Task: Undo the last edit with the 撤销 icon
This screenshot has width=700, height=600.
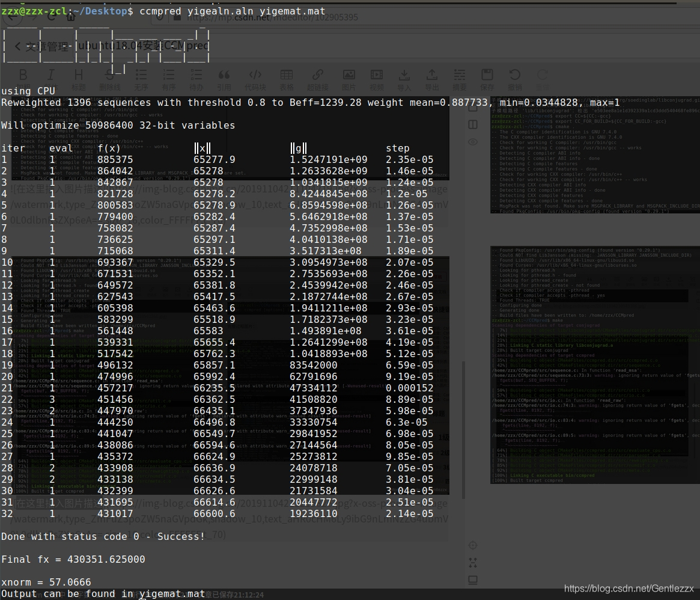Action: pyautogui.click(x=515, y=79)
